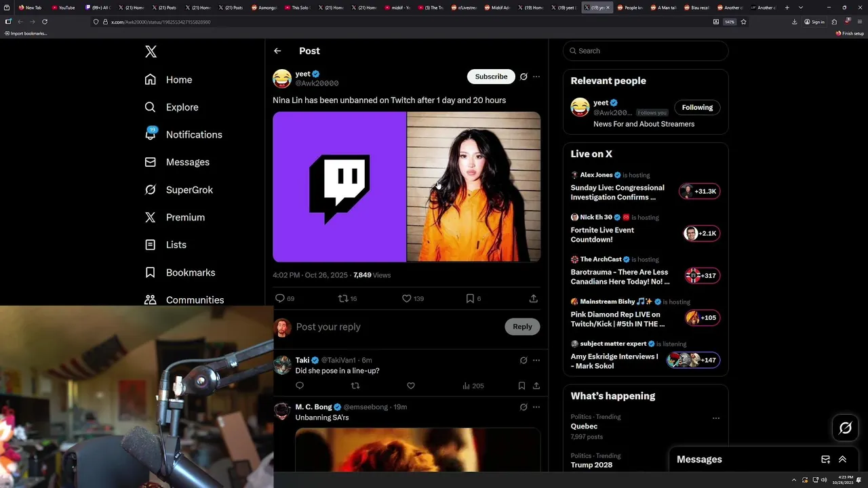The width and height of the screenshot is (868, 488).
Task: Open Explore from the sidebar
Action: click(x=172, y=107)
